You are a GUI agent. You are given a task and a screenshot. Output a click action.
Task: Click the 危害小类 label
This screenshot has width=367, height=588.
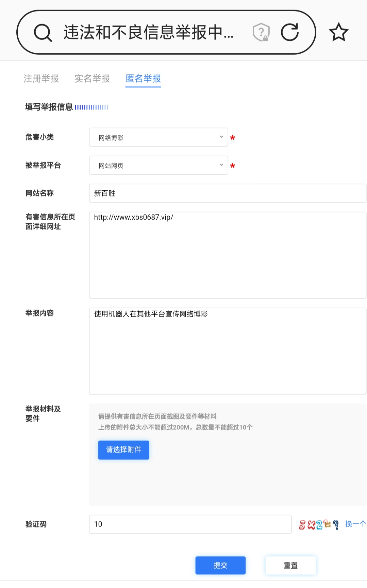click(x=39, y=137)
